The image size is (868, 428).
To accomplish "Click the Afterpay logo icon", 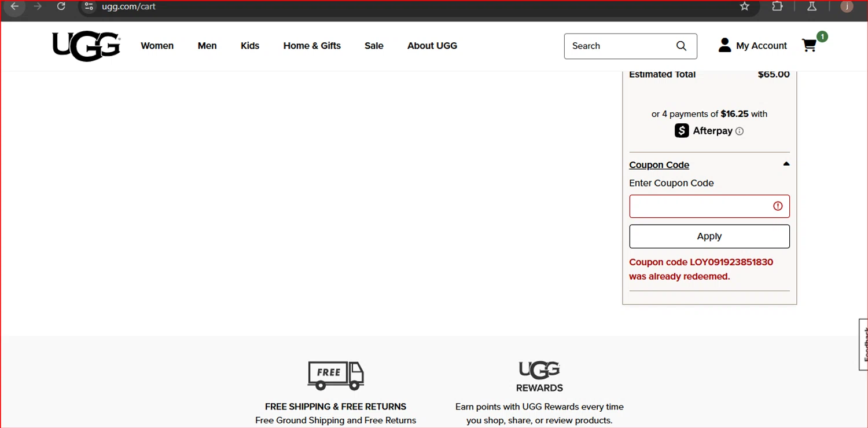I will 682,131.
